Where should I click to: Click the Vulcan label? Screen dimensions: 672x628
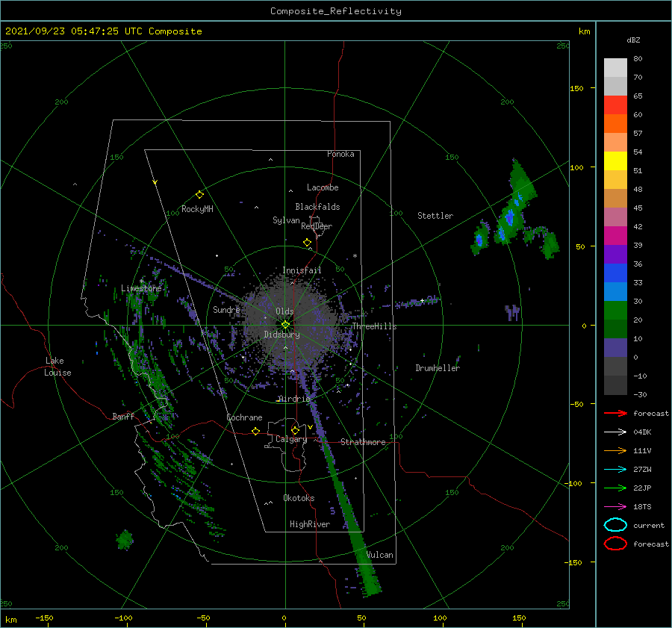coord(380,555)
